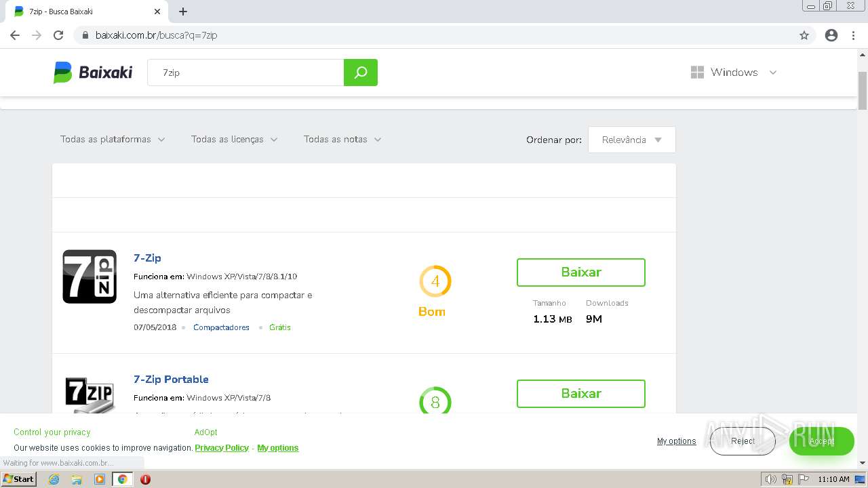Image resolution: width=868 pixels, height=488 pixels.
Task: Open the Relevância sort dropdown
Action: [632, 140]
